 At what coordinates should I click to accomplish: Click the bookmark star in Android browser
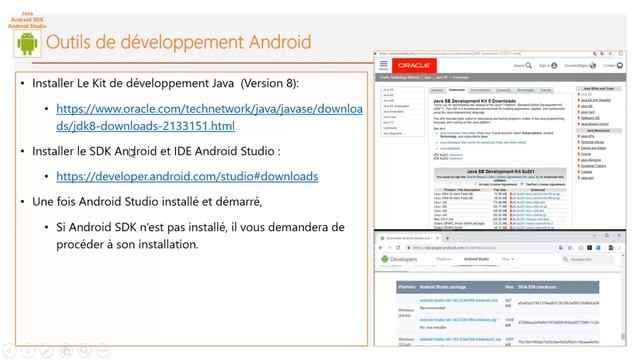click(x=570, y=248)
